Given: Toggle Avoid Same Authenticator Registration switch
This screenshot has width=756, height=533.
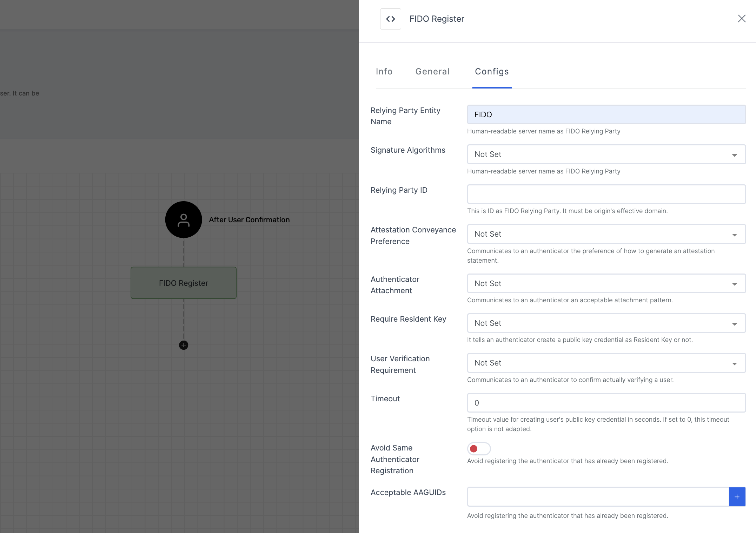Looking at the screenshot, I should coord(479,449).
